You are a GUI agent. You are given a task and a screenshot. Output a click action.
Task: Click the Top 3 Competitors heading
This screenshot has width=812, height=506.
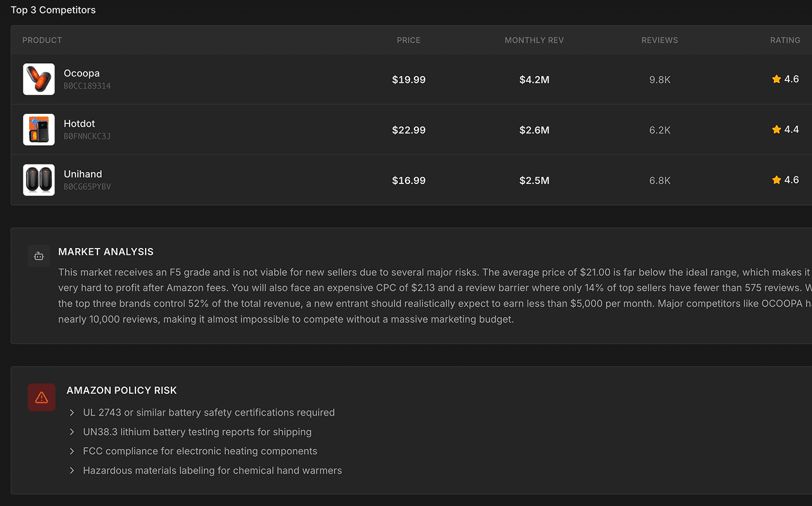(x=53, y=10)
